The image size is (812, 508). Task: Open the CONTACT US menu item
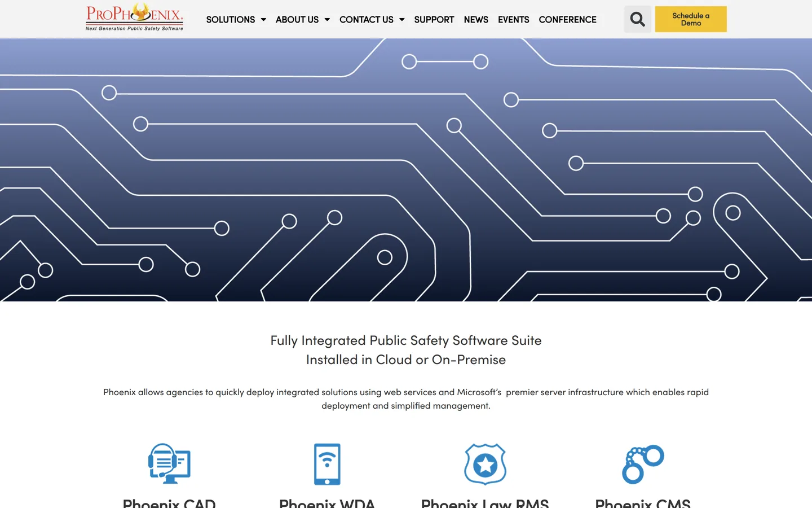367,20
